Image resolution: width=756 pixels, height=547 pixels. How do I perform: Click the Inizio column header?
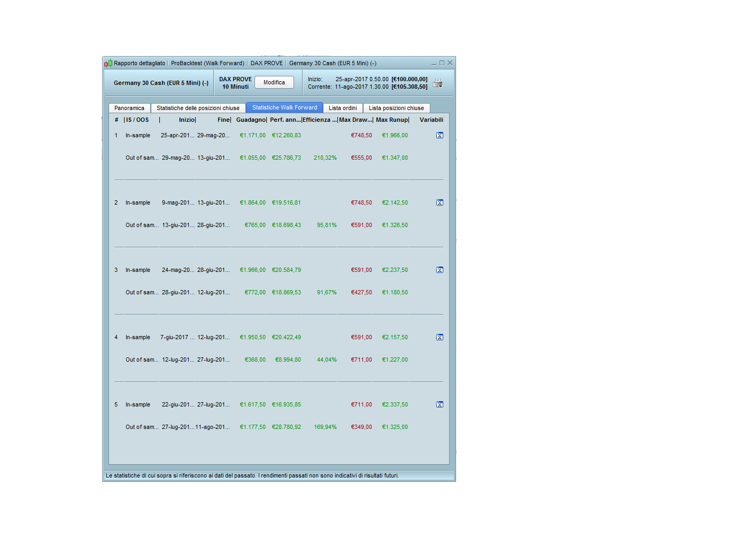tap(187, 120)
